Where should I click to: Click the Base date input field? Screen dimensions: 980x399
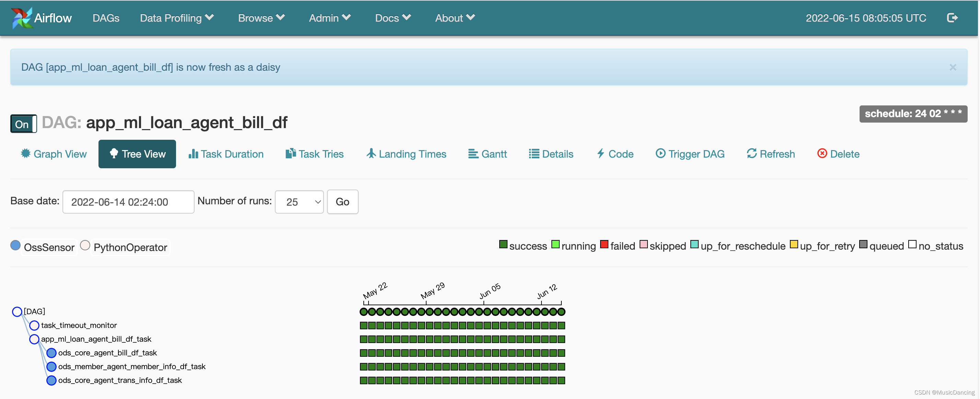click(x=128, y=202)
